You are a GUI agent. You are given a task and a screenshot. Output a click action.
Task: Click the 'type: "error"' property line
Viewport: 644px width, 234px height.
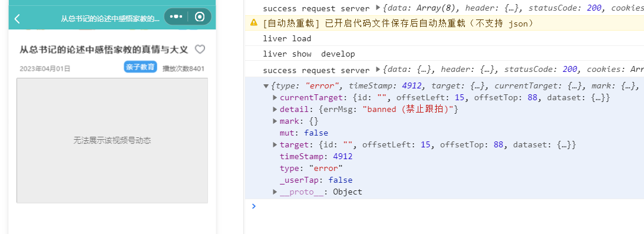(x=311, y=169)
